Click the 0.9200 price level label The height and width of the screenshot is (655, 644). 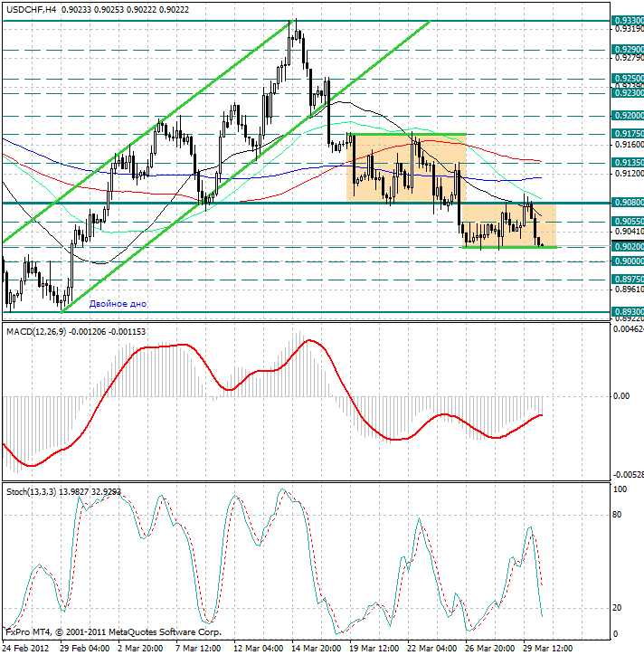click(x=628, y=116)
